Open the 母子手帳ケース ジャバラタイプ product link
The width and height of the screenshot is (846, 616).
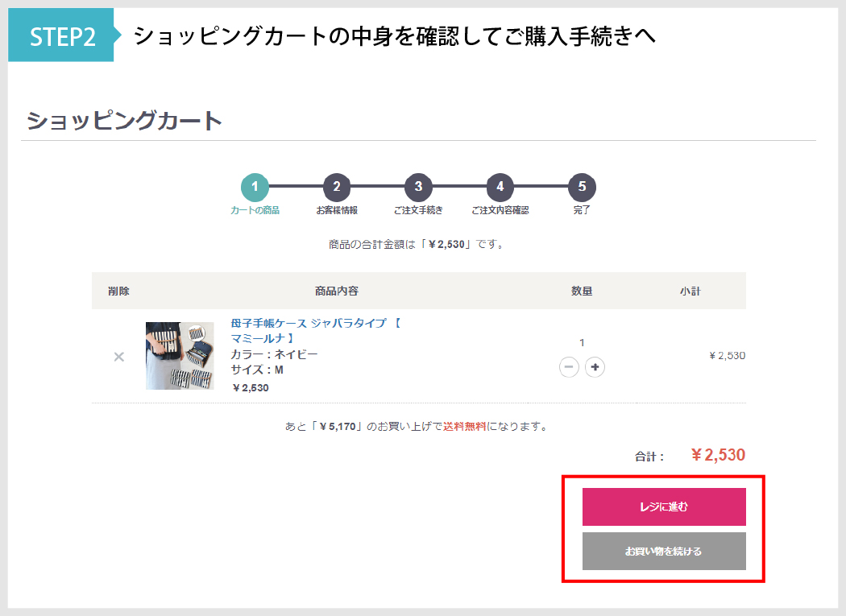(315, 323)
